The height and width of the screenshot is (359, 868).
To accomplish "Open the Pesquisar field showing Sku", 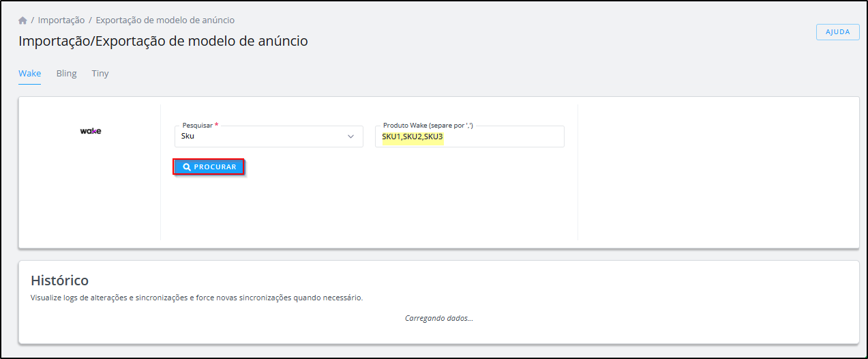I will 269,137.
